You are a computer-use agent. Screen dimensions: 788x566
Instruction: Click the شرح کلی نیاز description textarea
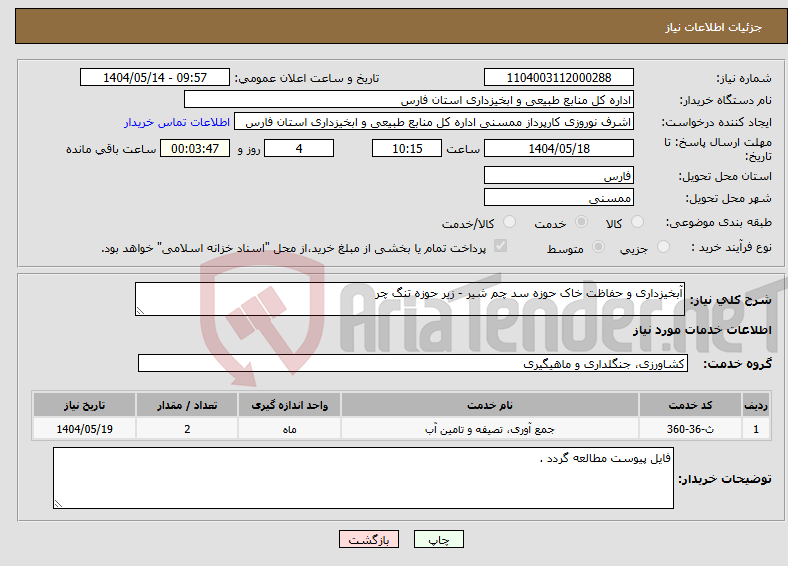(410, 299)
